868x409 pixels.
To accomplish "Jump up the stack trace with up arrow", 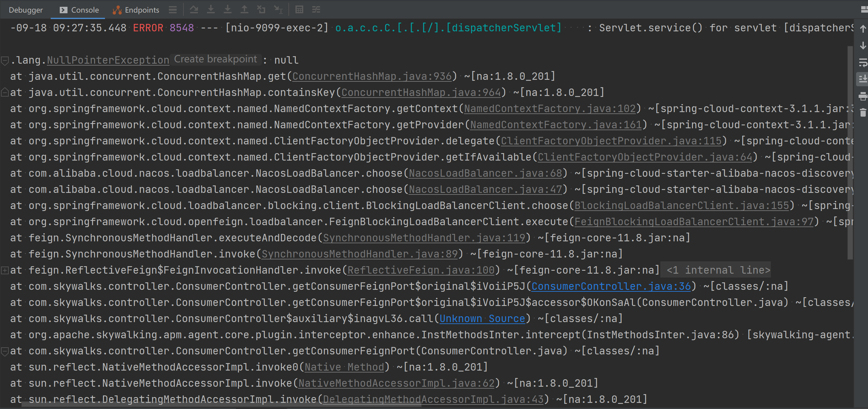I will [863, 29].
